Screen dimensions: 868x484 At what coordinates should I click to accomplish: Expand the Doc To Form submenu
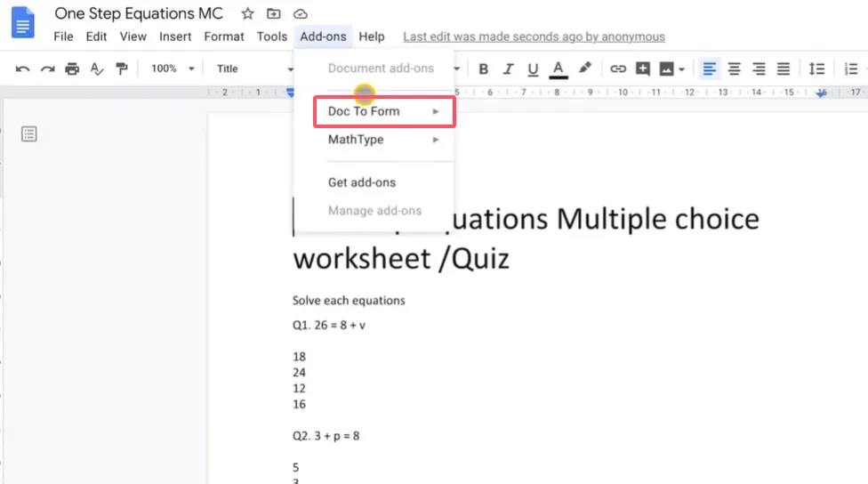point(384,111)
